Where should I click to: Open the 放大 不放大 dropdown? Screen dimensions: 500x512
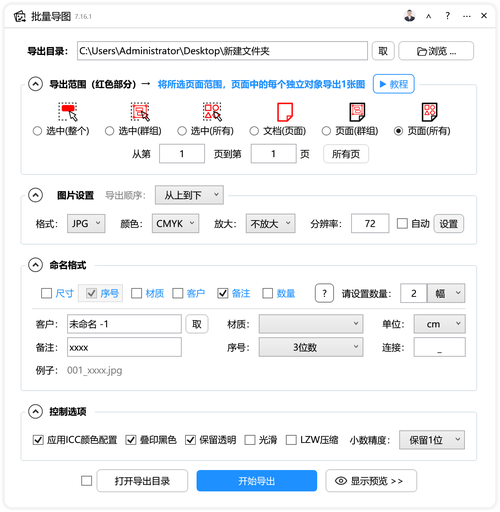[271, 223]
